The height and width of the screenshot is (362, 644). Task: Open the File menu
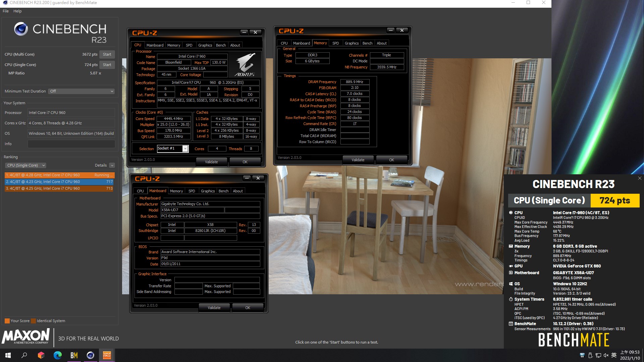click(6, 11)
